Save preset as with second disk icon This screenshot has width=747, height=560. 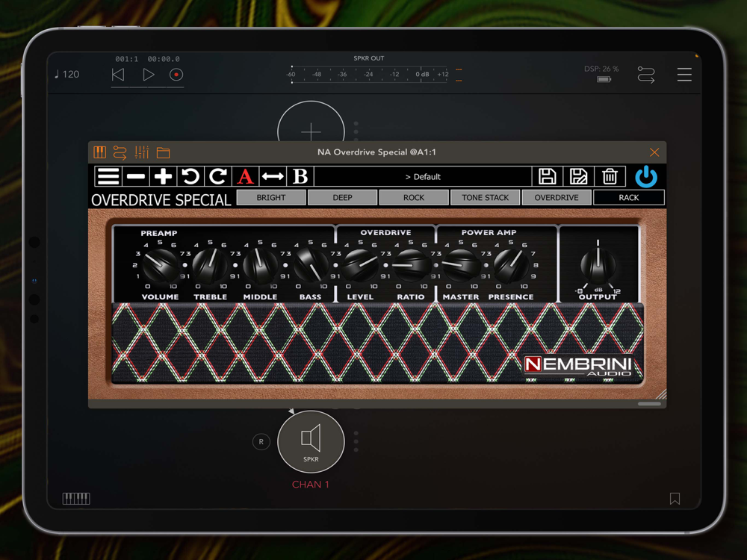[x=578, y=177]
